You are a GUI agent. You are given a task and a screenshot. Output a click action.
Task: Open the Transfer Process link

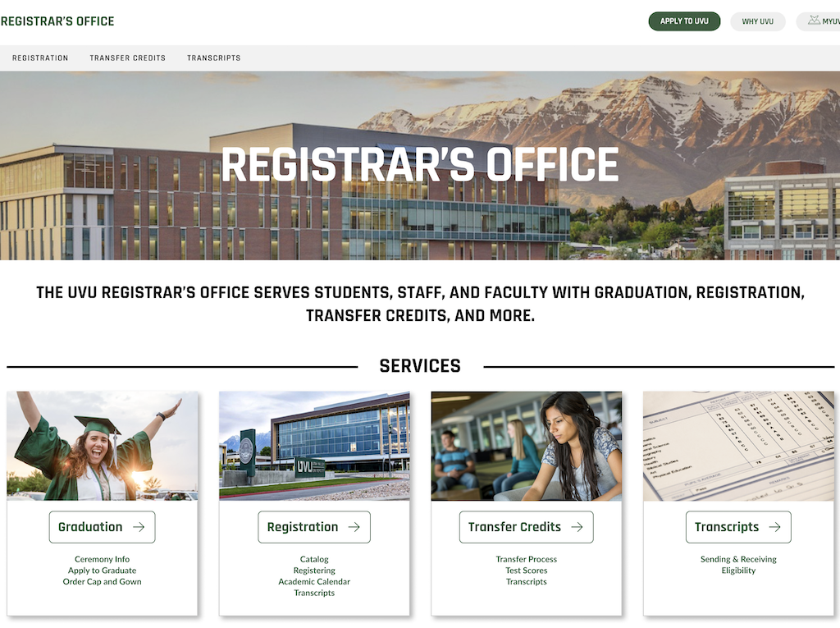tap(526, 559)
